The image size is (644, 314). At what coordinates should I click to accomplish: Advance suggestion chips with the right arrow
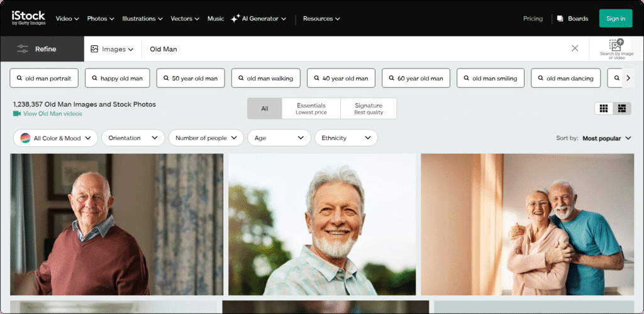[628, 78]
